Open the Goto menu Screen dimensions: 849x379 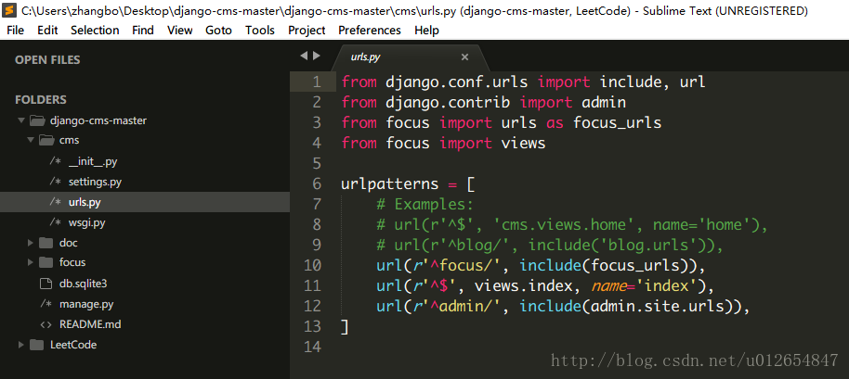pos(219,30)
